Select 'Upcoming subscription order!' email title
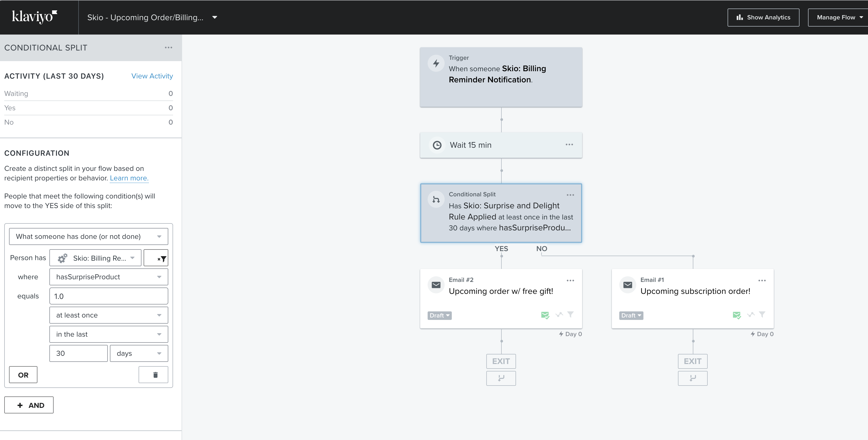Viewport: 868px width, 440px height. click(695, 291)
